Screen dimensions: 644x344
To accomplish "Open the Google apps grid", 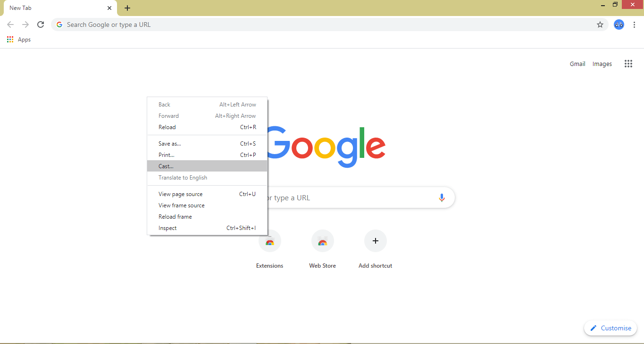I will (x=628, y=64).
